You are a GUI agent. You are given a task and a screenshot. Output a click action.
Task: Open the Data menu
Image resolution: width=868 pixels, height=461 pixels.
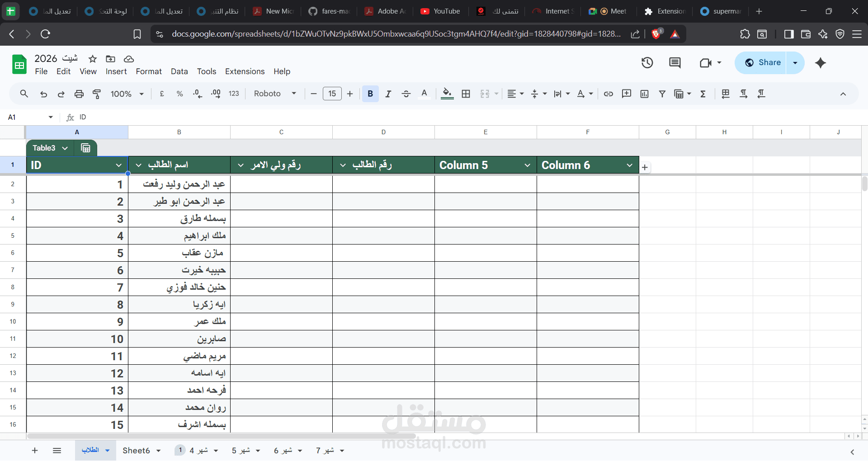coord(179,71)
